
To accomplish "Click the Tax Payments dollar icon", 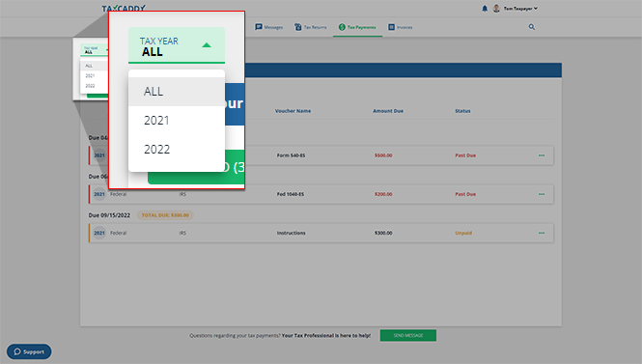I will point(342,27).
